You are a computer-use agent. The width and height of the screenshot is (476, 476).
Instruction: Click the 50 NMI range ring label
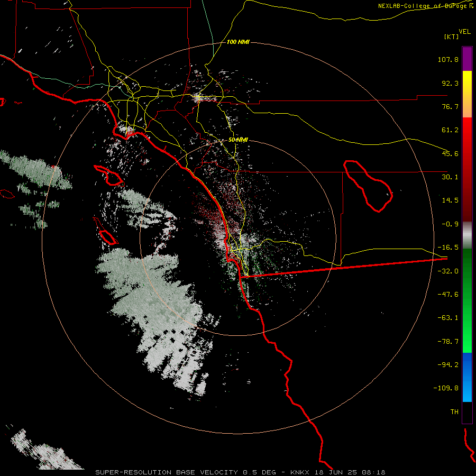[x=239, y=140]
